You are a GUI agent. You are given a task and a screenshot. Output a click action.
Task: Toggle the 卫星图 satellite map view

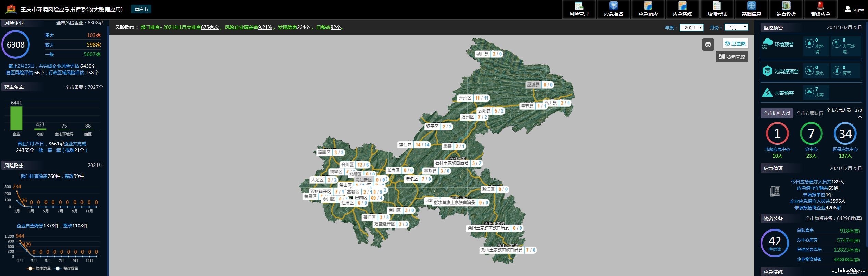735,44
